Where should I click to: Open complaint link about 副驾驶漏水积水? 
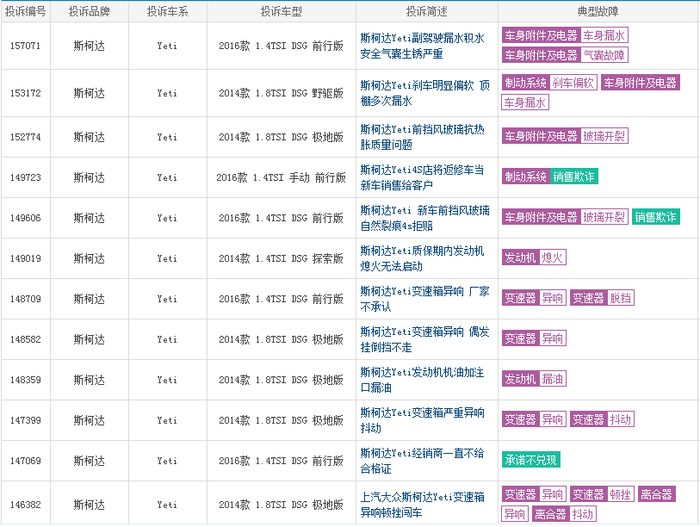click(422, 46)
